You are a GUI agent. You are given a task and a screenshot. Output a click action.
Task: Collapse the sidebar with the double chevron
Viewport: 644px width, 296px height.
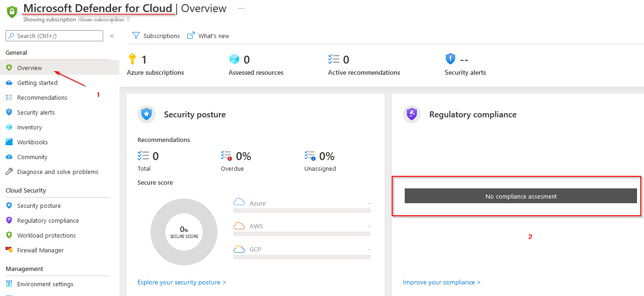pos(112,36)
